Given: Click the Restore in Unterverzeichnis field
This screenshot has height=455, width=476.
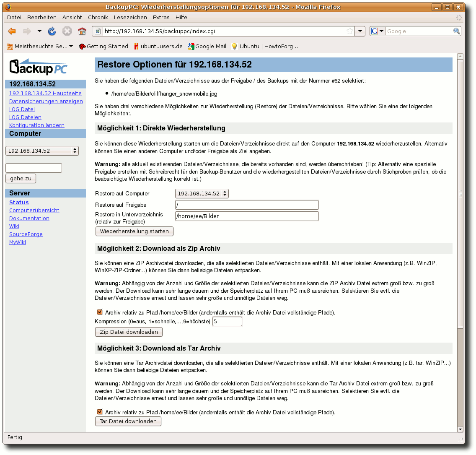Looking at the screenshot, I should tap(247, 216).
